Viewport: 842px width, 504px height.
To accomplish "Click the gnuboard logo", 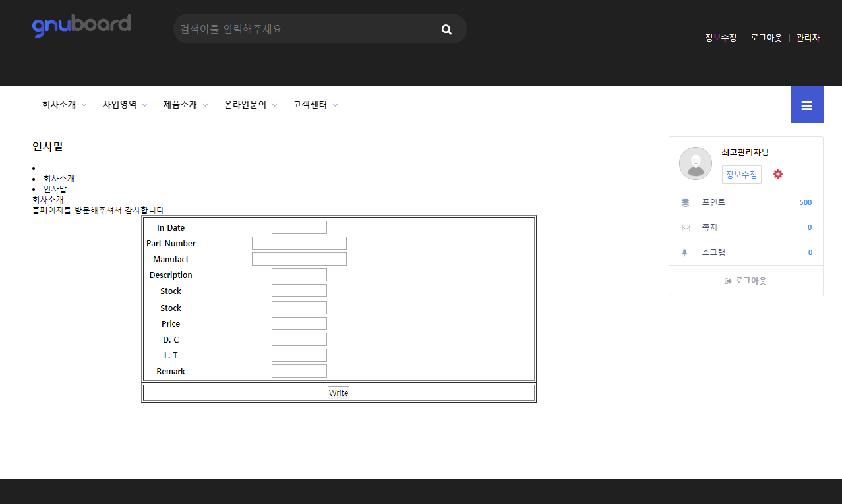I will point(81,26).
